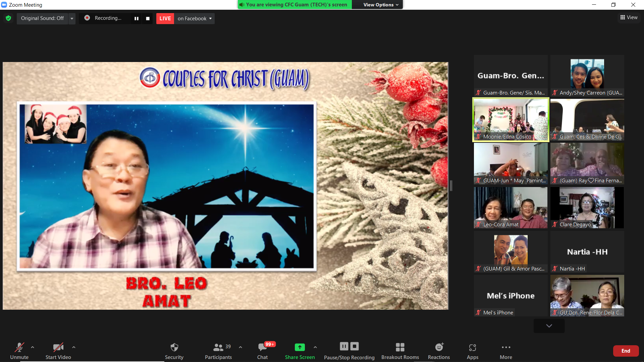Select Leo-Cora Amat video tile
644x362 pixels.
pos(511,207)
